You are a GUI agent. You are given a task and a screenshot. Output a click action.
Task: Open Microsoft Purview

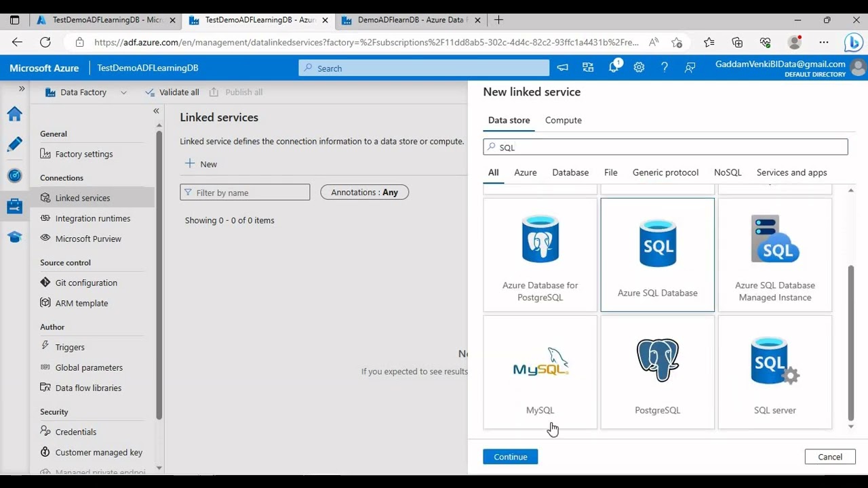88,239
